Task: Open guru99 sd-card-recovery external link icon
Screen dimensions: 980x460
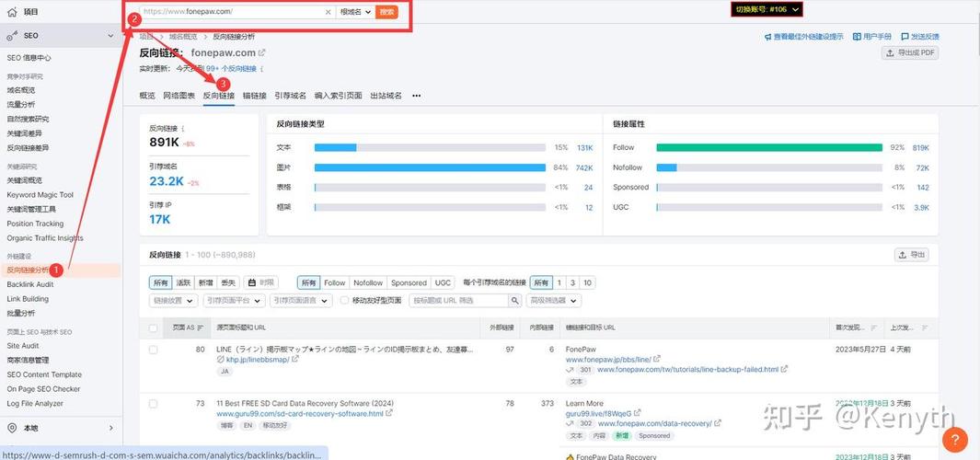Action: [389, 413]
